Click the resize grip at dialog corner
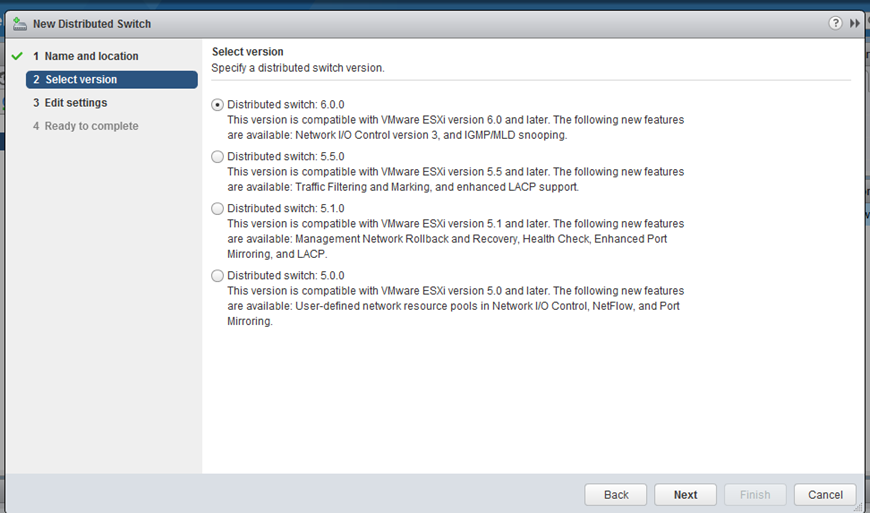This screenshot has width=870, height=513. click(x=859, y=507)
